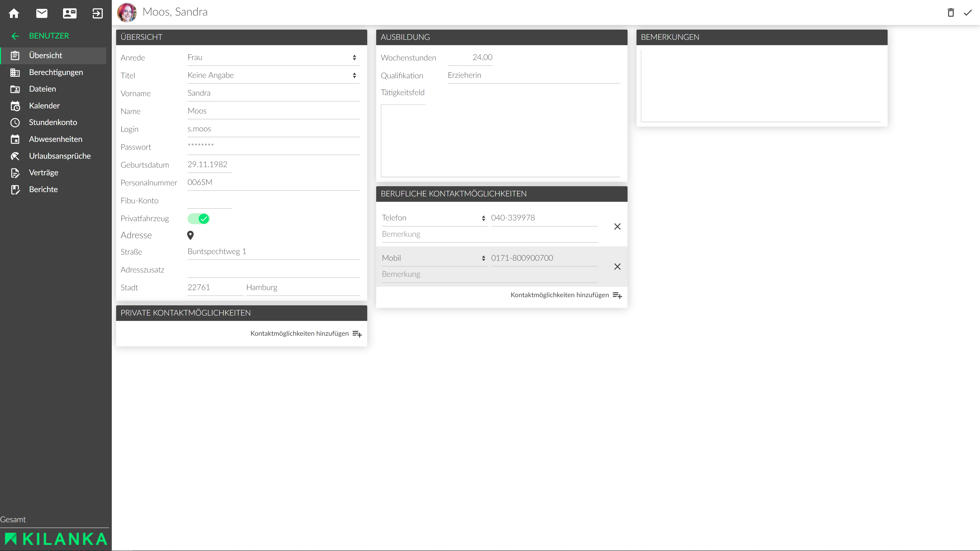This screenshot has height=551, width=980.
Task: Click the contact card icon
Action: coord(70,13)
